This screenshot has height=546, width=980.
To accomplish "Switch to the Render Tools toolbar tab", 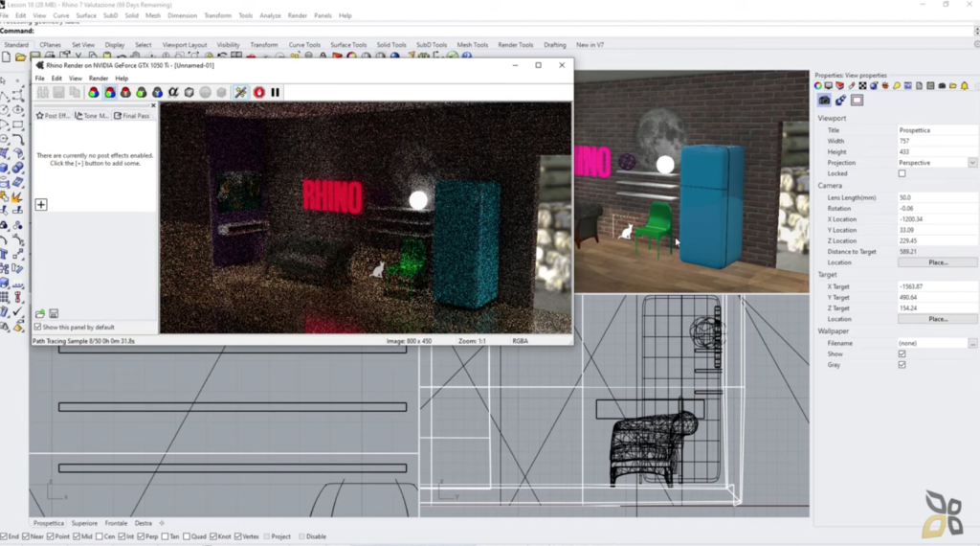I will [x=516, y=45].
